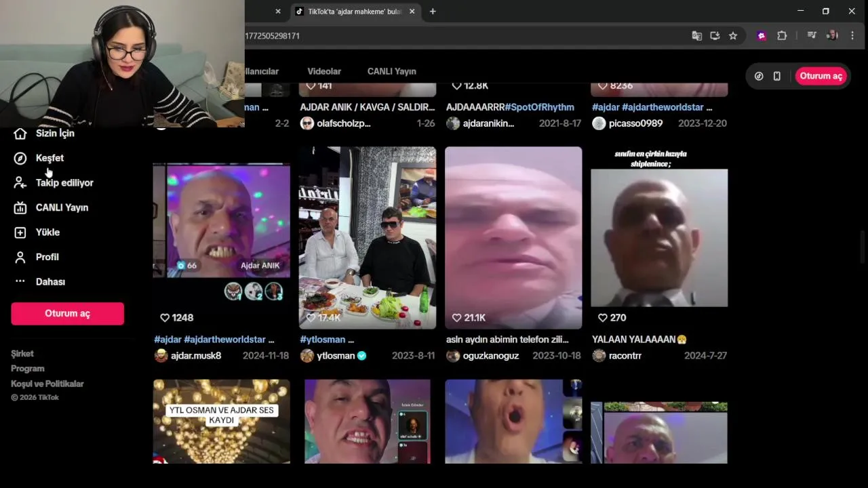Click ytlosman's verified badge icon
The height and width of the screenshot is (488, 868).
[x=362, y=356]
